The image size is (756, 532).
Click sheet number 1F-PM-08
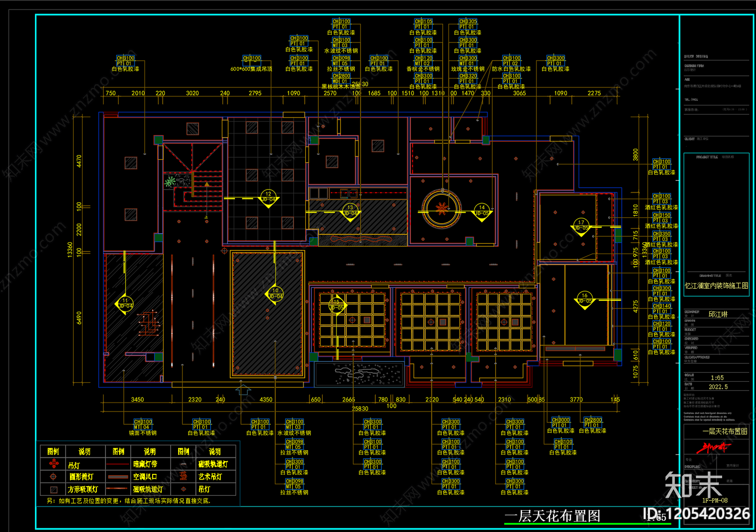(x=714, y=500)
